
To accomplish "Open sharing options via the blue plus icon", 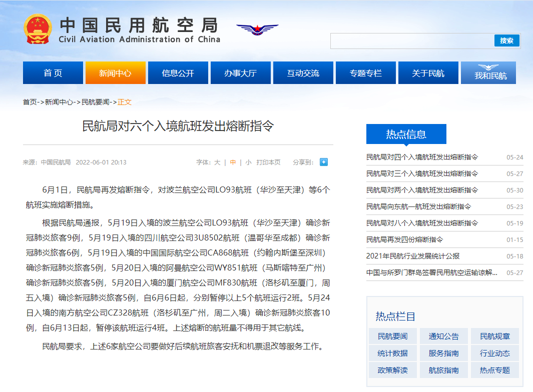I will (x=324, y=162).
